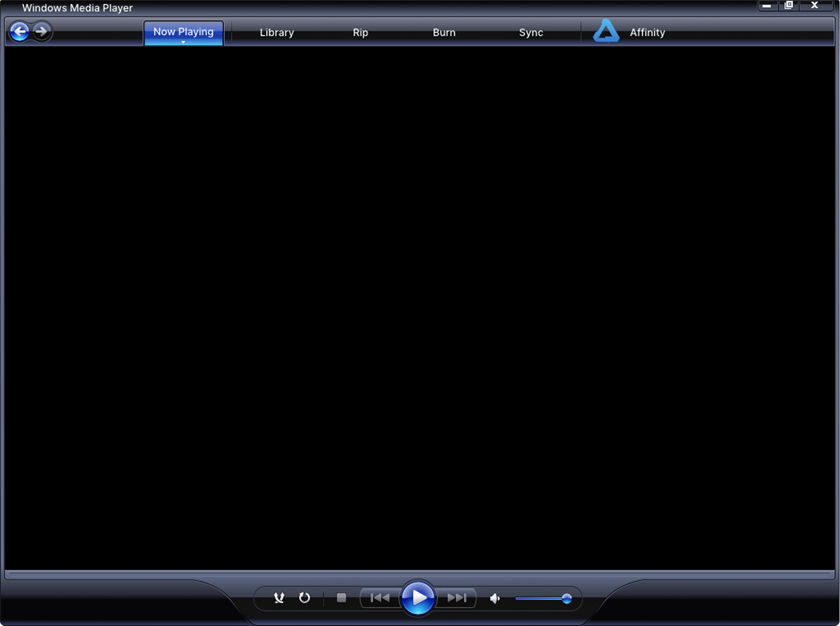Click the Windows Media Player title text

(77, 8)
